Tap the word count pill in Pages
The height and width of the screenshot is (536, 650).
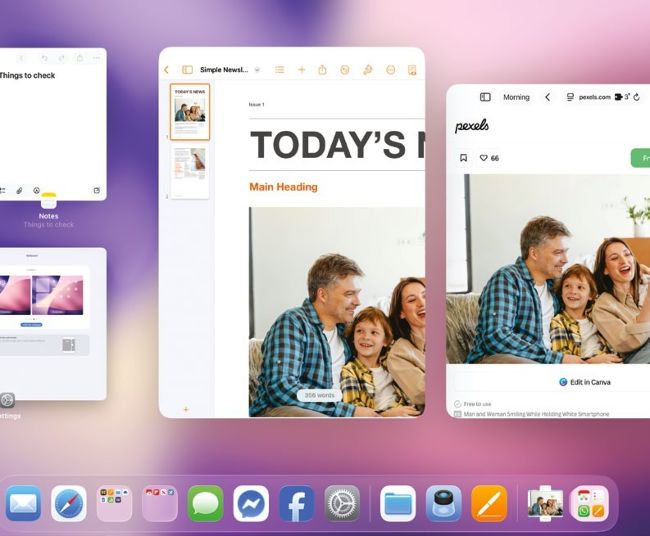(319, 395)
